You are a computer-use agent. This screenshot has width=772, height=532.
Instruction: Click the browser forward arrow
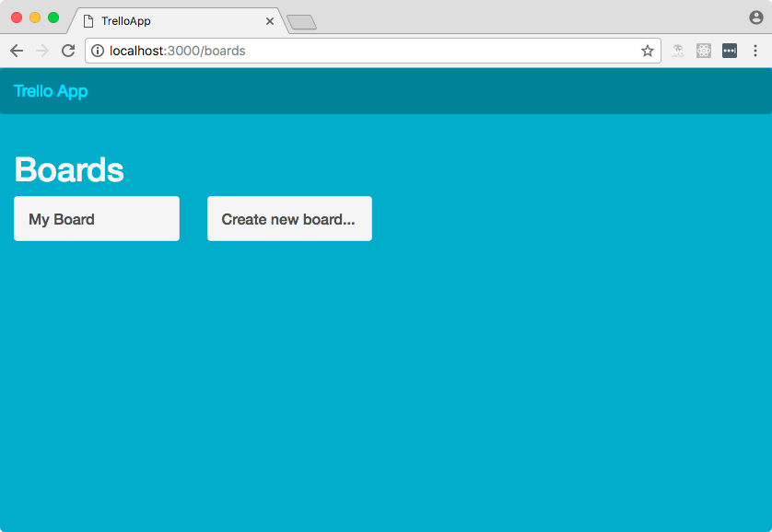tap(42, 51)
